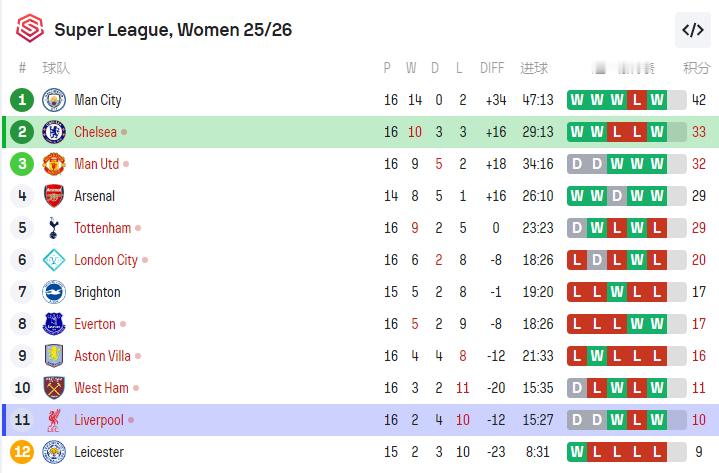Click the Man City club crest
This screenshot has height=473, width=719.
point(54,100)
